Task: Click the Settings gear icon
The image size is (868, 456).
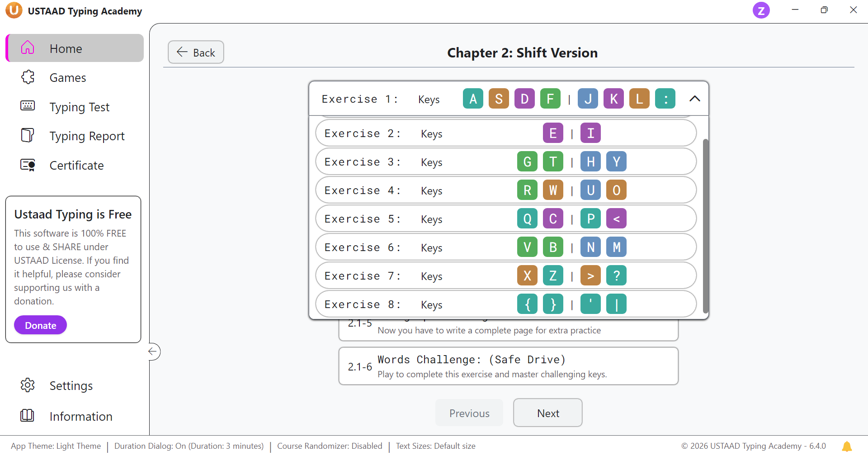Action: (x=28, y=385)
